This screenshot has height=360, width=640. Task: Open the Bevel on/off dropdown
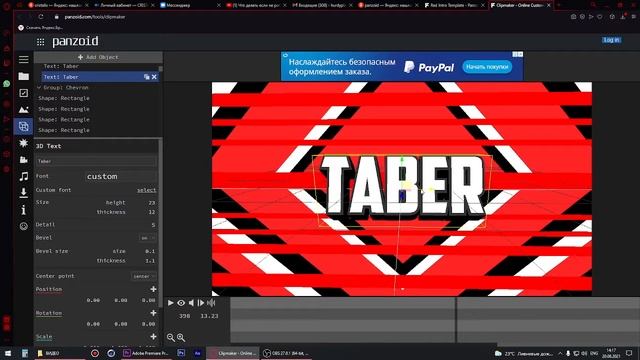tap(147, 238)
